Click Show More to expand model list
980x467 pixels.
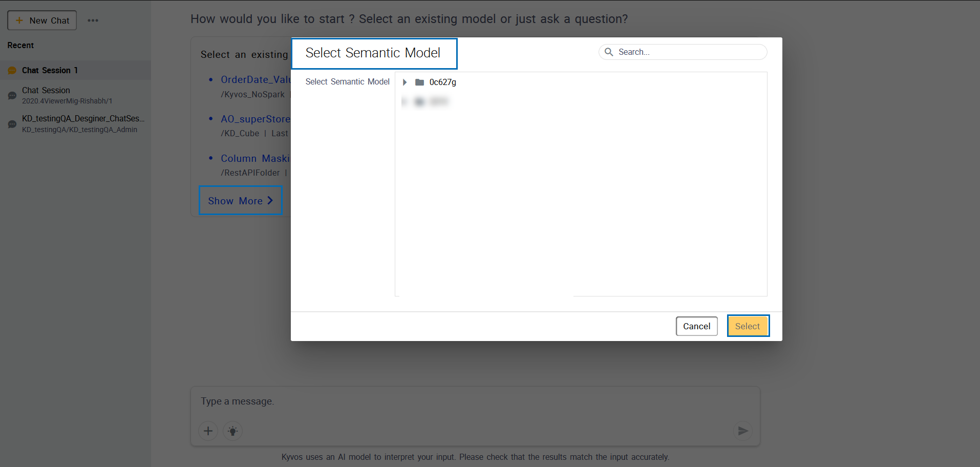(x=240, y=201)
